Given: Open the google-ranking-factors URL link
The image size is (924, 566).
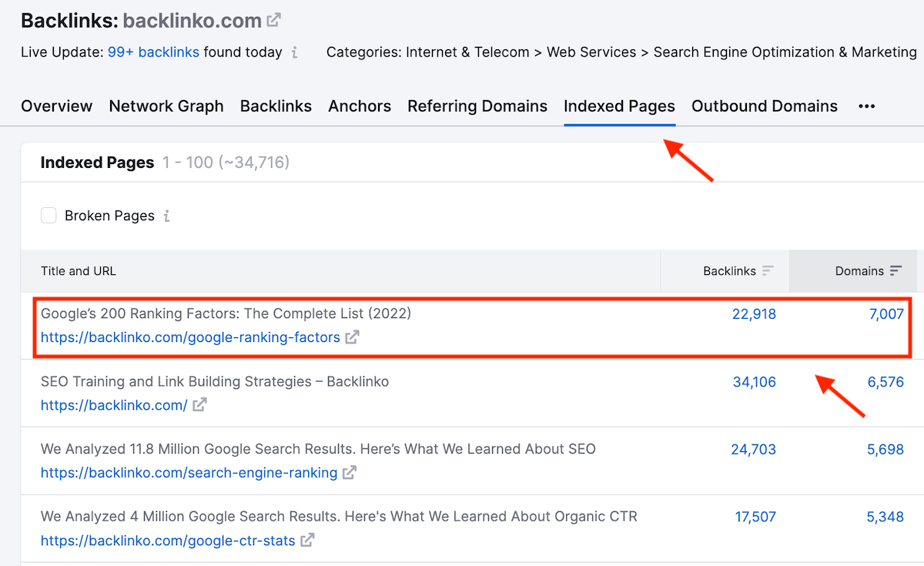Looking at the screenshot, I should point(190,337).
